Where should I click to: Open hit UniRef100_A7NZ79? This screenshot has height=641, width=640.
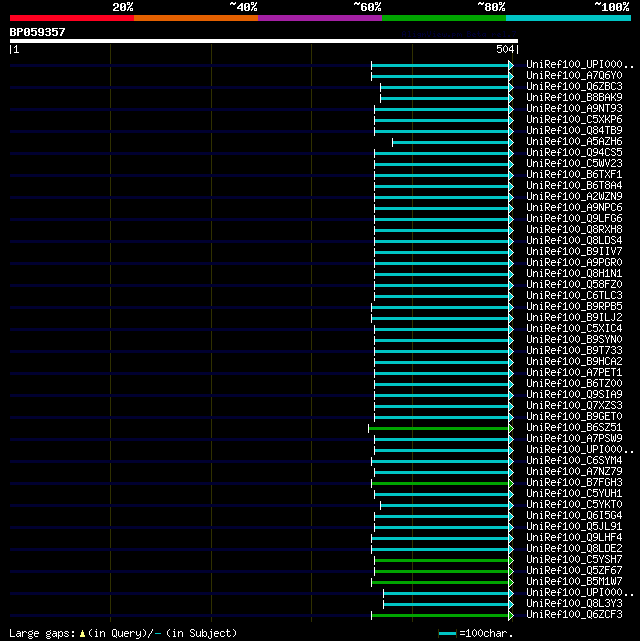click(574, 472)
